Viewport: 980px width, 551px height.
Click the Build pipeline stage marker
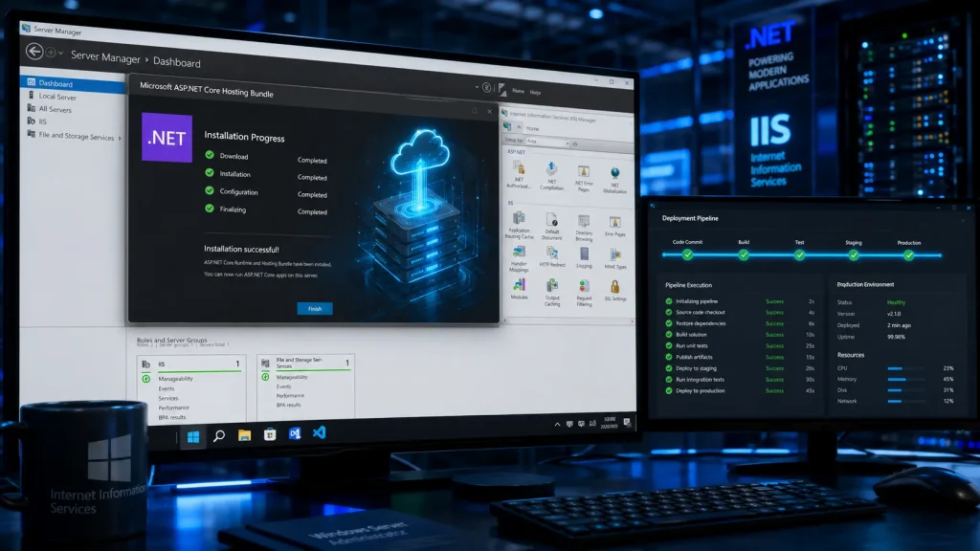[743, 254]
